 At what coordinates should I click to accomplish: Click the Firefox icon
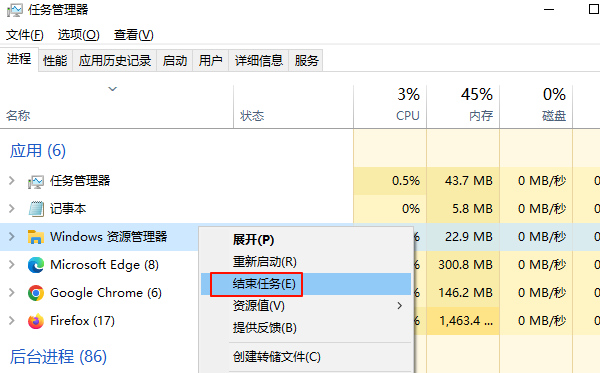pos(36,321)
